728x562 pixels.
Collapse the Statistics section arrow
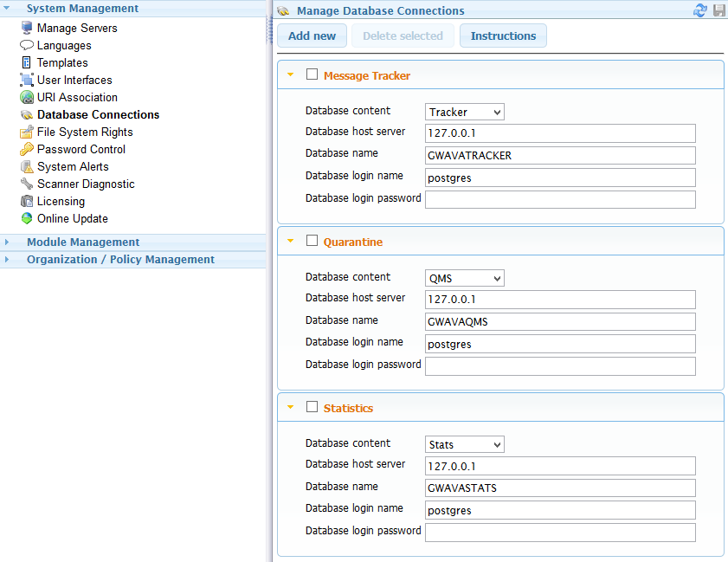[x=291, y=407]
